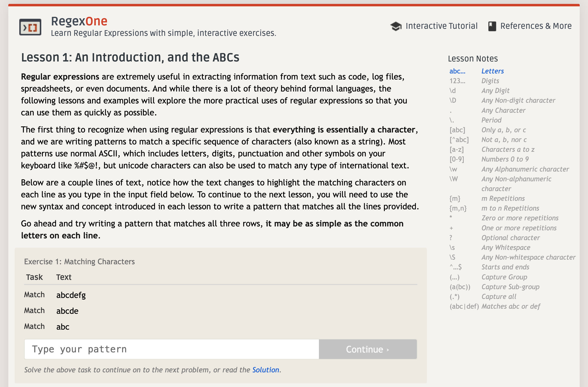The height and width of the screenshot is (387, 588).
Task: Open the Any Digit lesson note
Action: 495,91
